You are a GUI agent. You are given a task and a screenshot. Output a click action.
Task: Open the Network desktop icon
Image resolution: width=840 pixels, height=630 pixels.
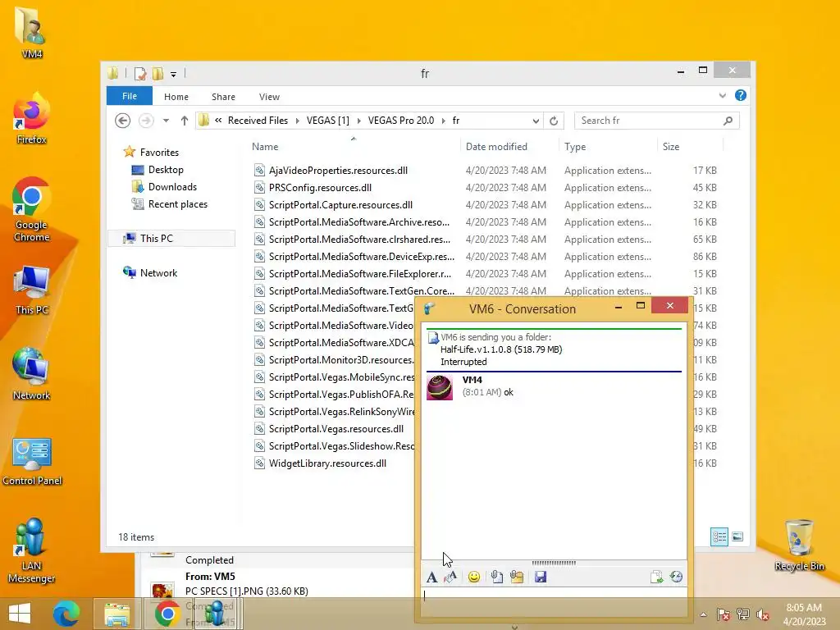pyautogui.click(x=32, y=374)
